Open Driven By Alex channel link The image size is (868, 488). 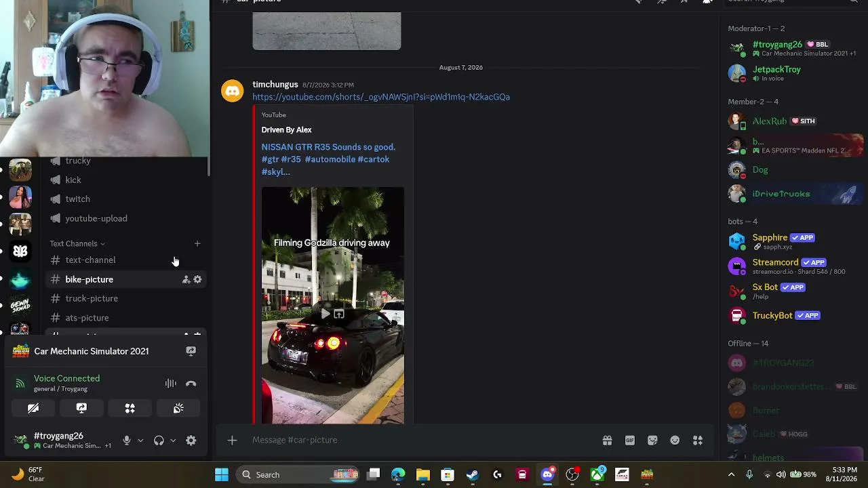pyautogui.click(x=286, y=129)
